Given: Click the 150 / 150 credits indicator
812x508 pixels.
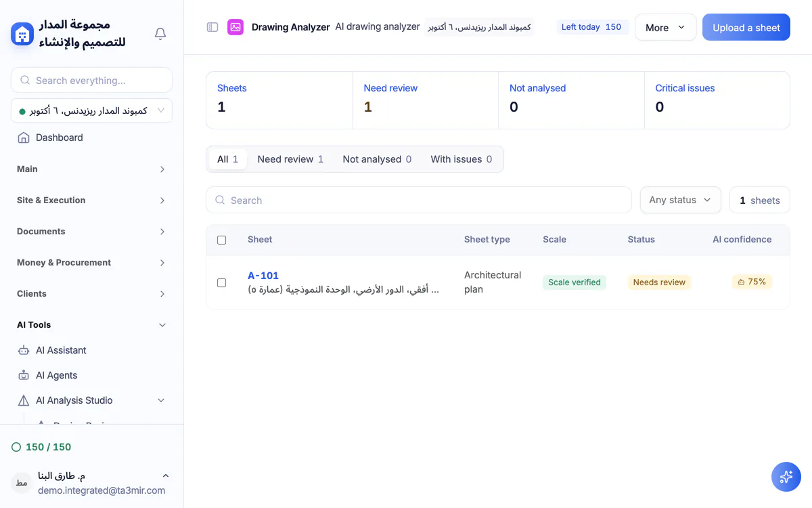Looking at the screenshot, I should 42,447.
